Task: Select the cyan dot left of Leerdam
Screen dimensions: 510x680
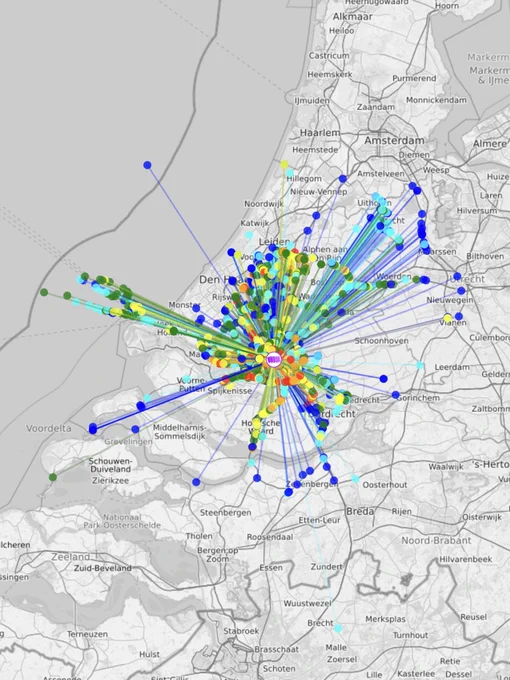Action: (x=420, y=365)
